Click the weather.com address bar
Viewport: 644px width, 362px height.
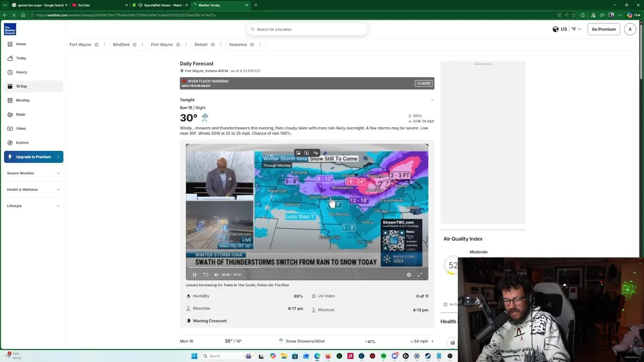pyautogui.click(x=292, y=15)
